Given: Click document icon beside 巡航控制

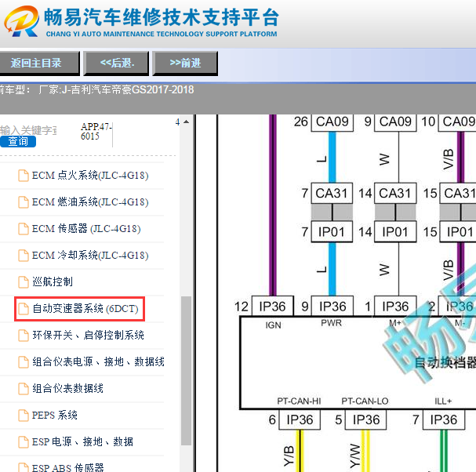Looking at the screenshot, I should coord(24,282).
